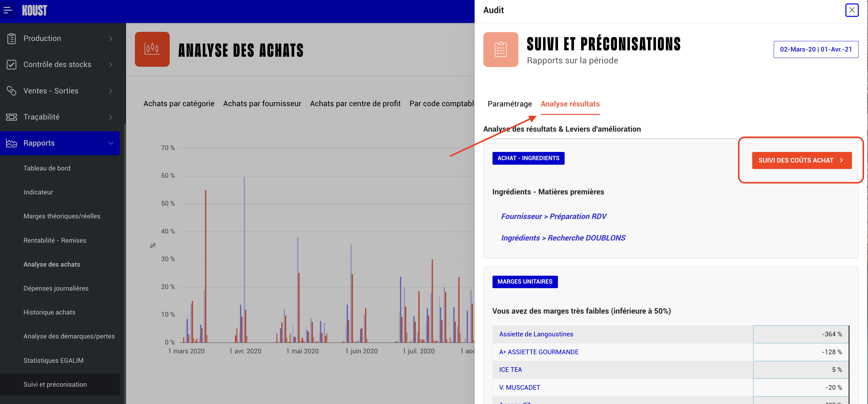868x404 pixels.
Task: Click the Production clipboard icon
Action: point(12,39)
